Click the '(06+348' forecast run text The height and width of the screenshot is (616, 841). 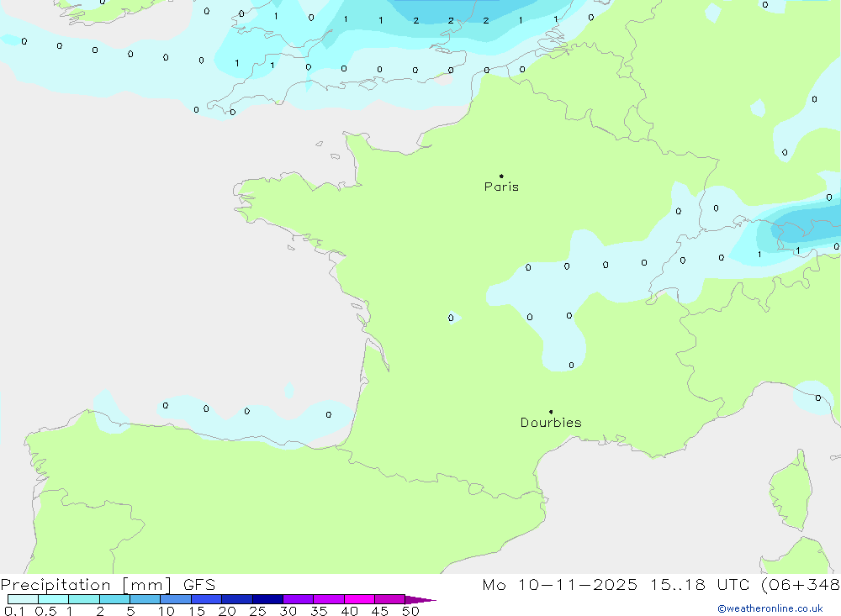(x=801, y=585)
